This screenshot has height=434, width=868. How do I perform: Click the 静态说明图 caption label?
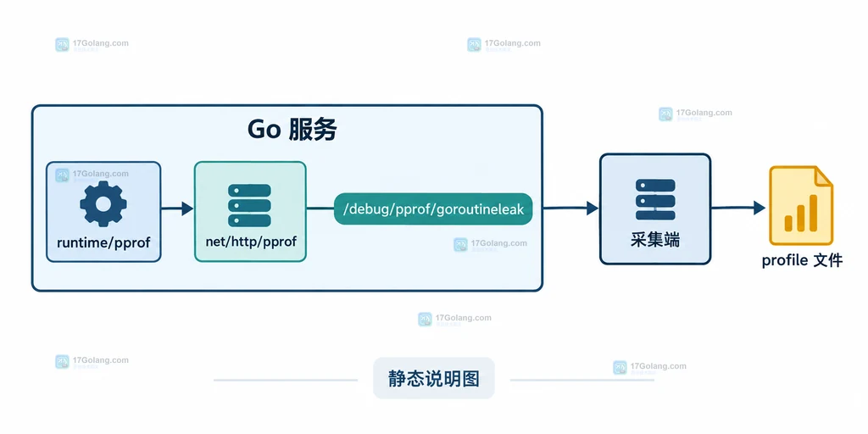pos(433,379)
